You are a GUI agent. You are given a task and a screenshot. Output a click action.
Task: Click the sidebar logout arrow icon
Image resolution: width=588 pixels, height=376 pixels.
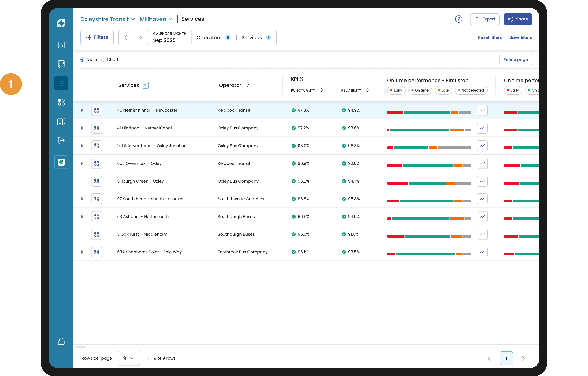pos(61,140)
